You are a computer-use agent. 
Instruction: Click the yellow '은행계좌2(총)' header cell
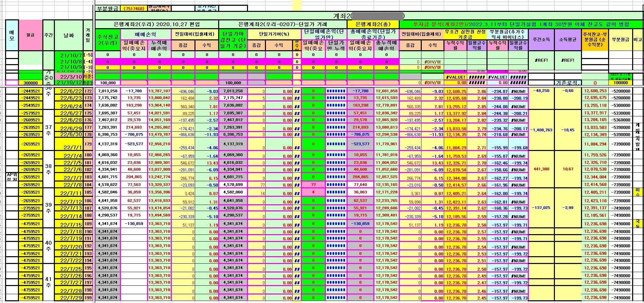click(373, 24)
